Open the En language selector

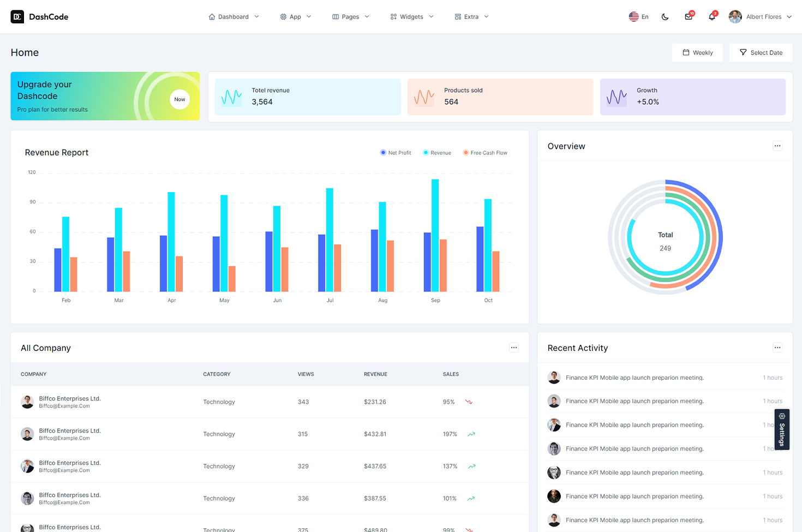tap(638, 17)
